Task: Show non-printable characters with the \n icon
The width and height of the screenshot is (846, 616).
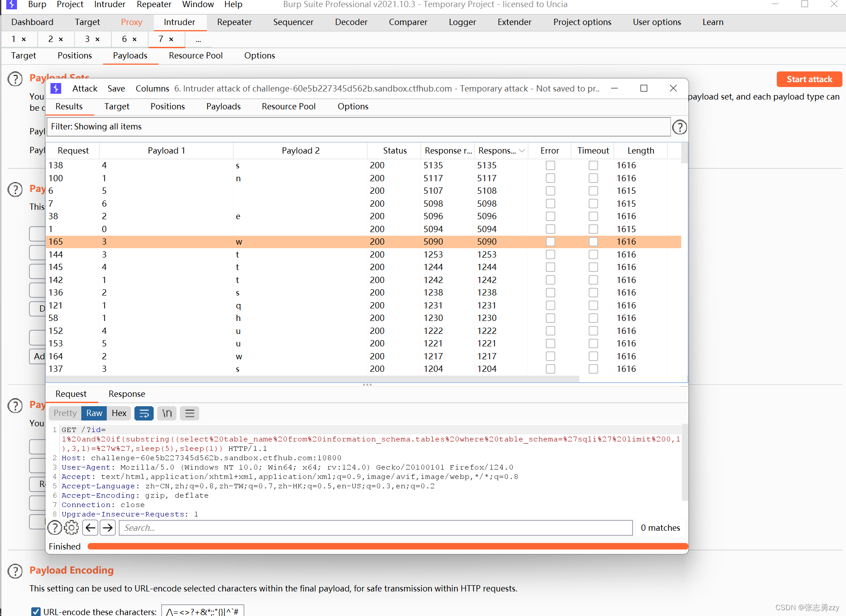Action: (166, 413)
